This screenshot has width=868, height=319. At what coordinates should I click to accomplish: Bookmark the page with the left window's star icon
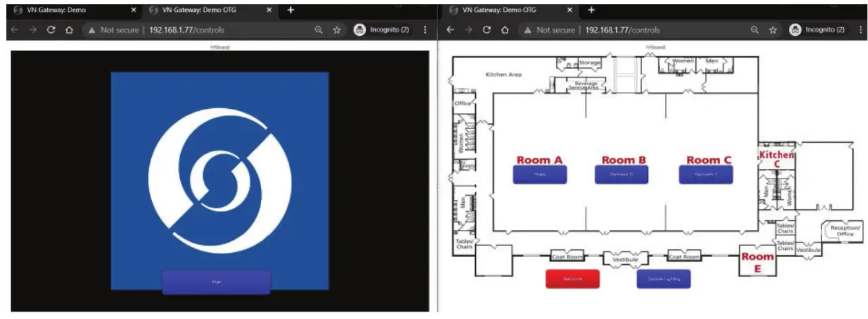click(337, 30)
